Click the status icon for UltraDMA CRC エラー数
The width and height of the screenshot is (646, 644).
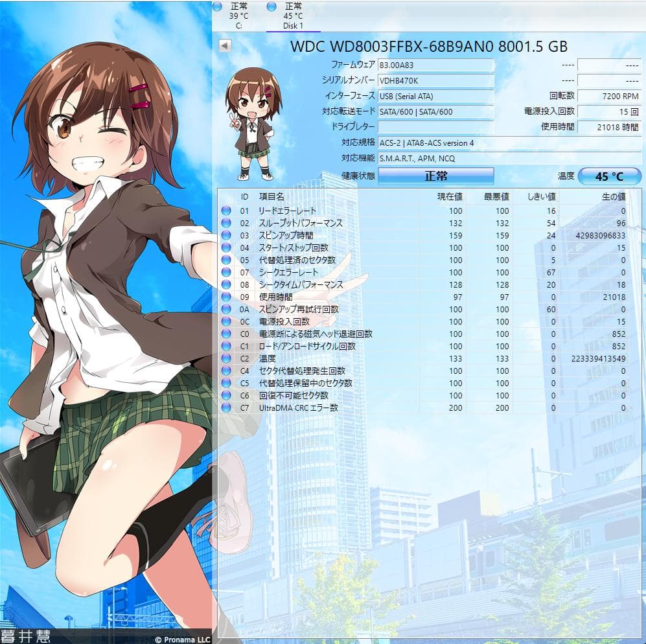coord(225,408)
